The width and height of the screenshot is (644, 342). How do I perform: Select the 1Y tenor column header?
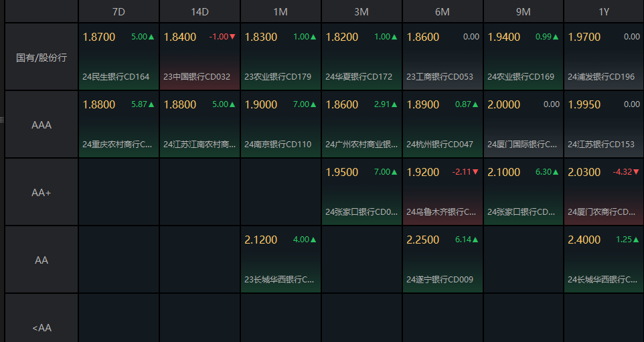click(x=604, y=11)
